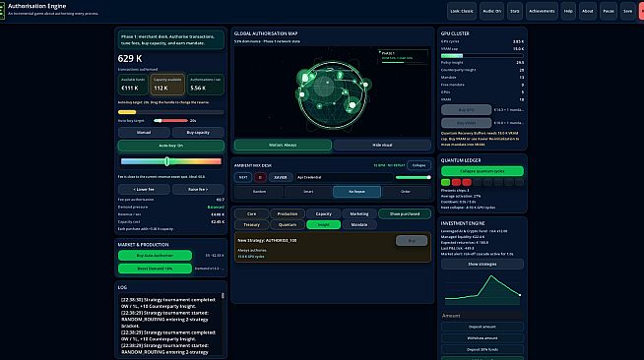This screenshot has width=644, height=360.
Task: Click the 629 K transactions counter
Action: coord(130,59)
